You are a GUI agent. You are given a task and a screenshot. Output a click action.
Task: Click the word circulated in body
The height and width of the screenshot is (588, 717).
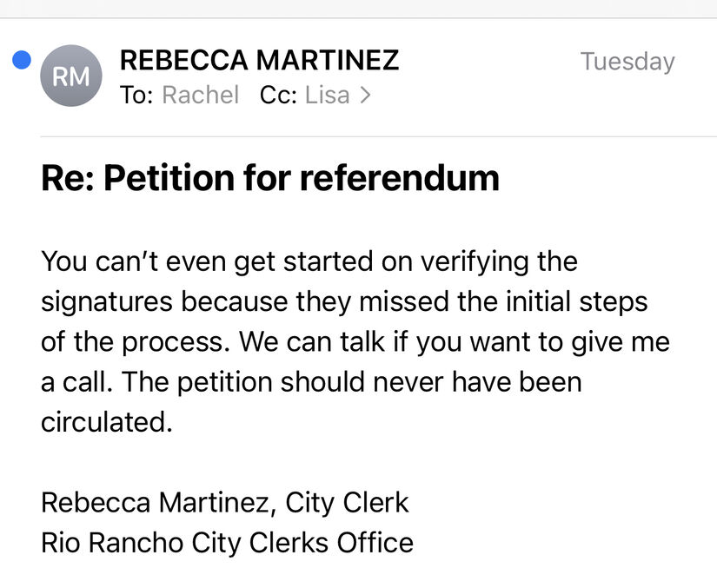(107, 422)
